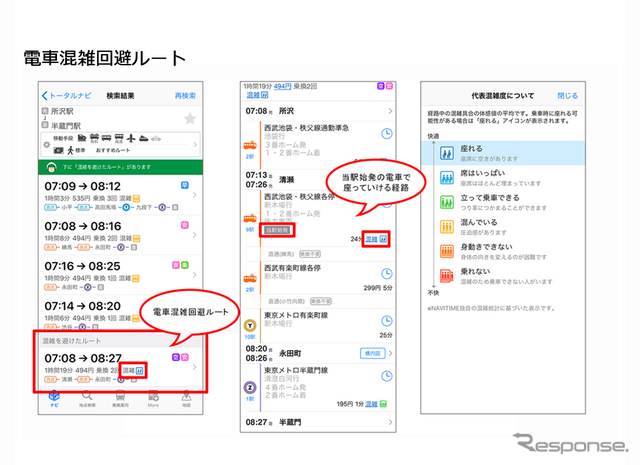Tap the IC card fare icon
The width and height of the screenshot is (640, 465).
click(58, 151)
